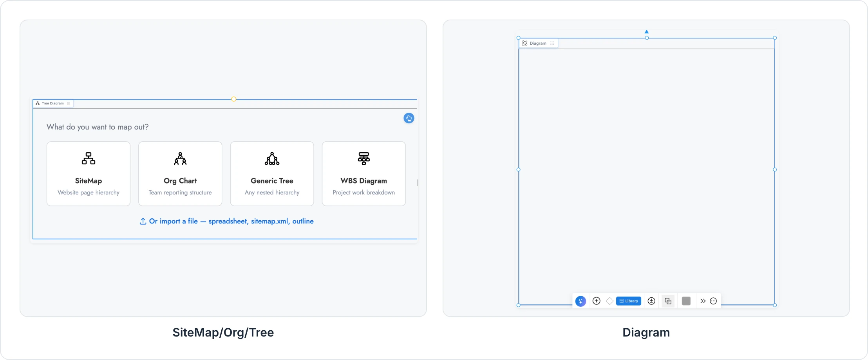Image resolution: width=868 pixels, height=360 pixels.
Task: Click the top-left resize handle of Diagram frame
Action: 519,38
